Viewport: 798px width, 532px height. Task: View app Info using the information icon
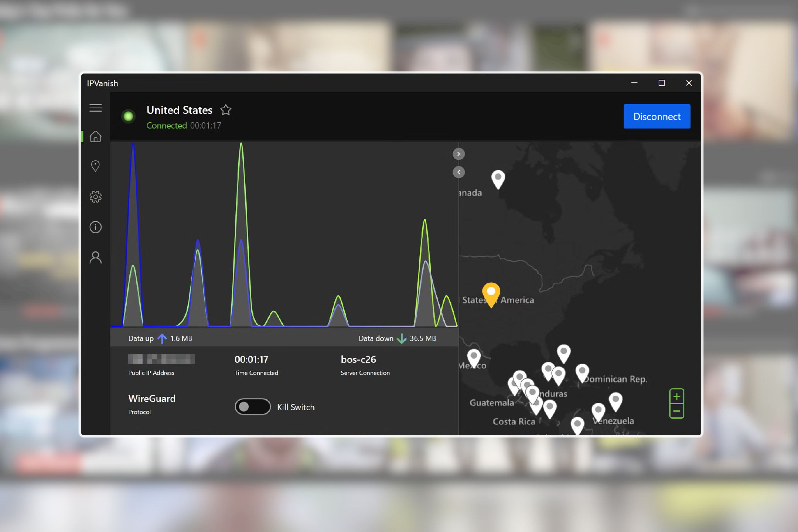(95, 227)
